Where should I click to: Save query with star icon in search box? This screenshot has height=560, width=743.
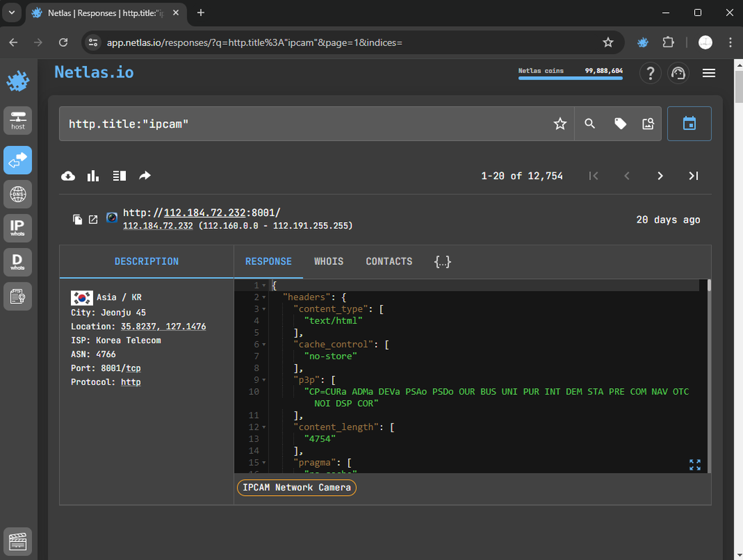click(x=560, y=124)
